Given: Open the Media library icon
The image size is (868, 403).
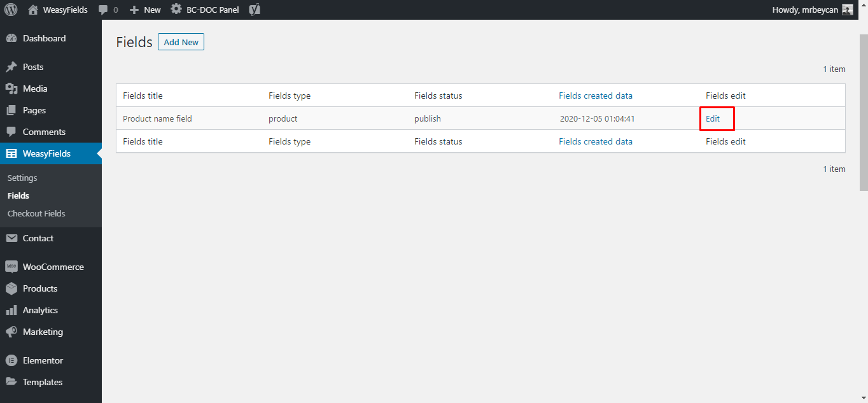Looking at the screenshot, I should pos(11,88).
